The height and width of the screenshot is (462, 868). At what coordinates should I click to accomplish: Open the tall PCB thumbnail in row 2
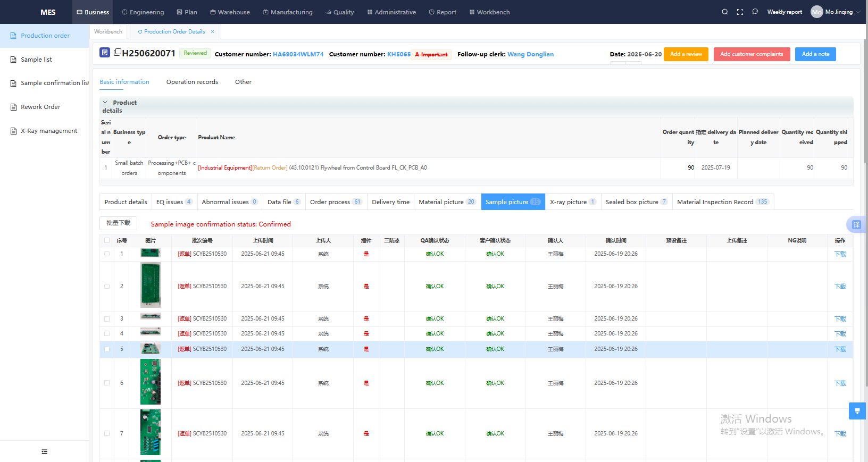(150, 285)
